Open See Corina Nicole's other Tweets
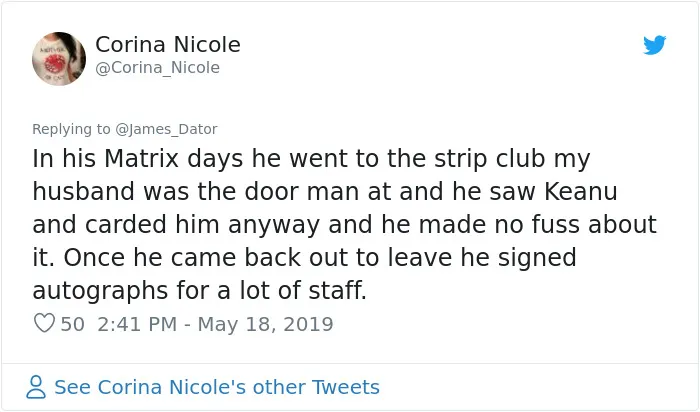Screen dimensions: 700x412 tap(217, 387)
